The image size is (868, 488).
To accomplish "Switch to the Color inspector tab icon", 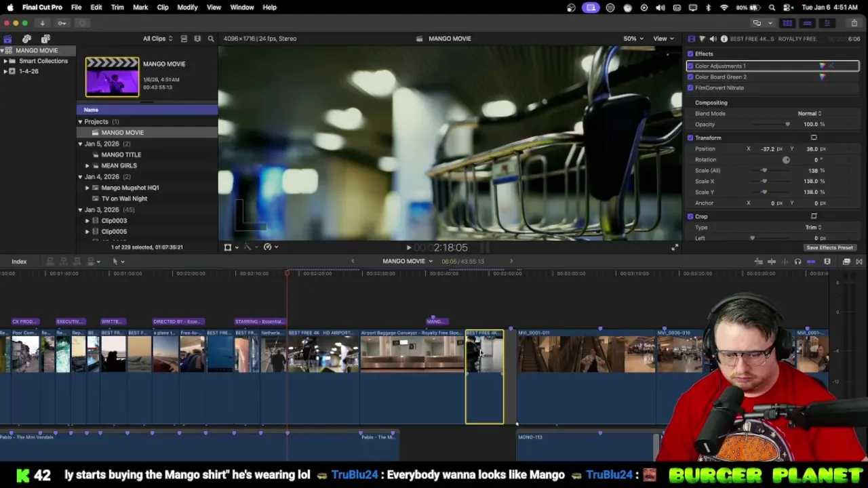I will pos(702,39).
